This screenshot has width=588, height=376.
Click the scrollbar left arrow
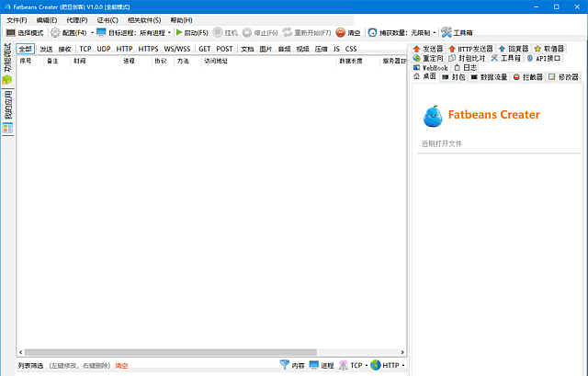click(20, 352)
